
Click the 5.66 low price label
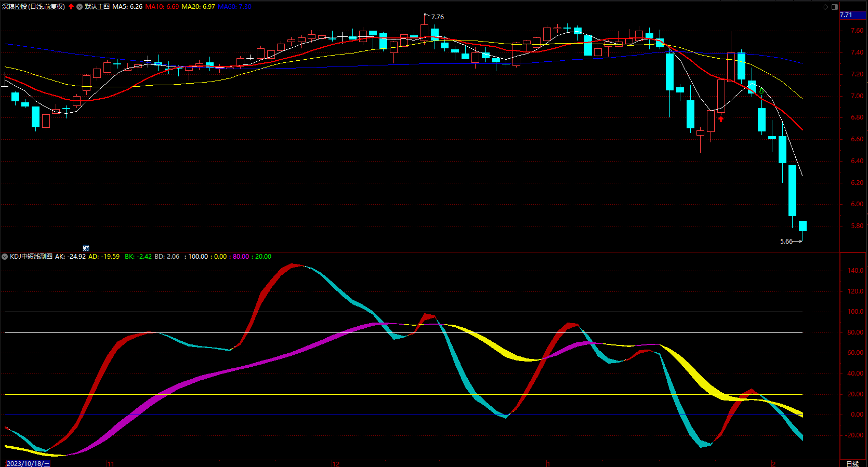click(786, 242)
